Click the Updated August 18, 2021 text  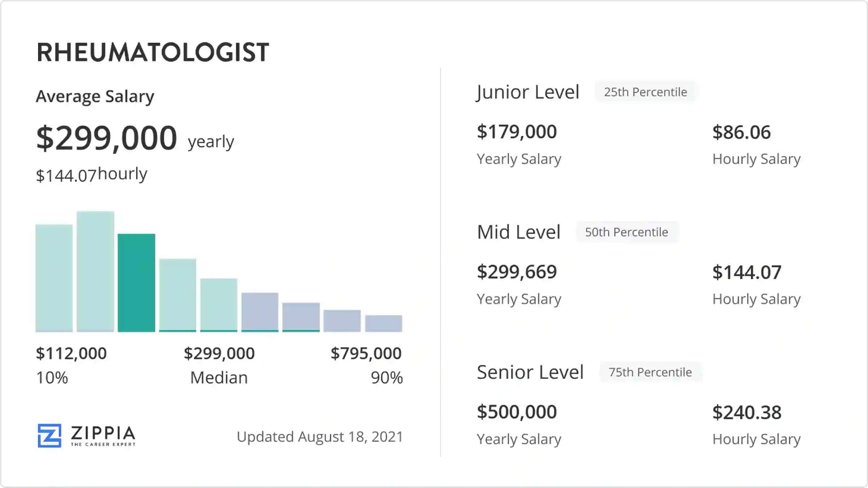point(320,437)
